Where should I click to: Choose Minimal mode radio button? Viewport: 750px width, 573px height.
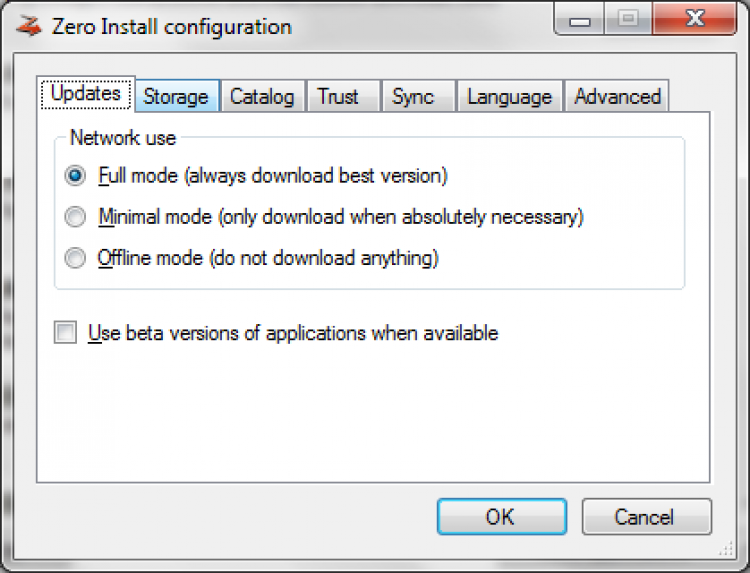pos(76,217)
